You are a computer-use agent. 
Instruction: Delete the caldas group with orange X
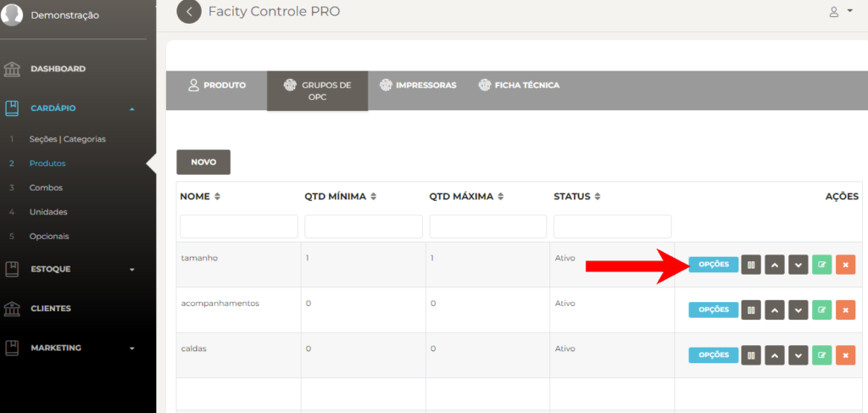coord(845,354)
